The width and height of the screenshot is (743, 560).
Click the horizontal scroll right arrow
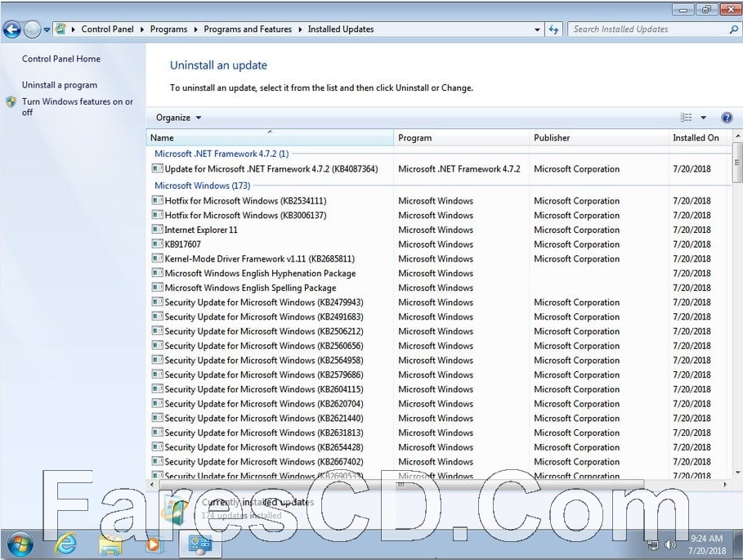pyautogui.click(x=725, y=485)
